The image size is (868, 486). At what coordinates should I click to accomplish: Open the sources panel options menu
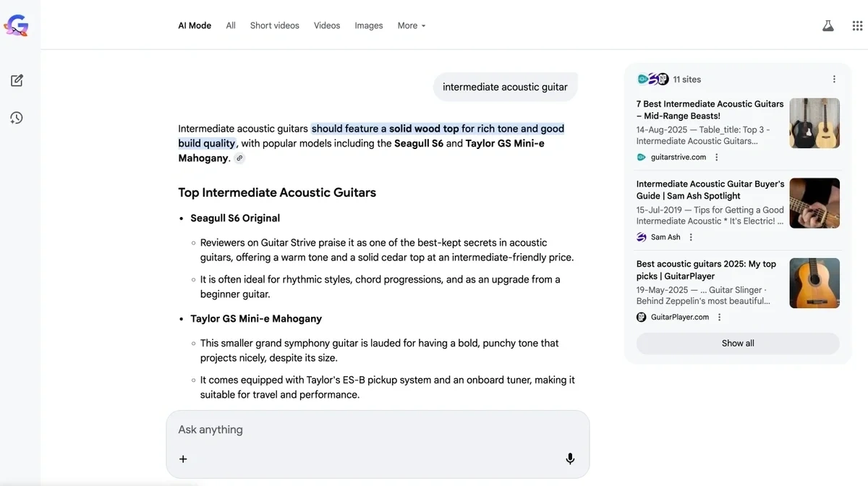[834, 79]
